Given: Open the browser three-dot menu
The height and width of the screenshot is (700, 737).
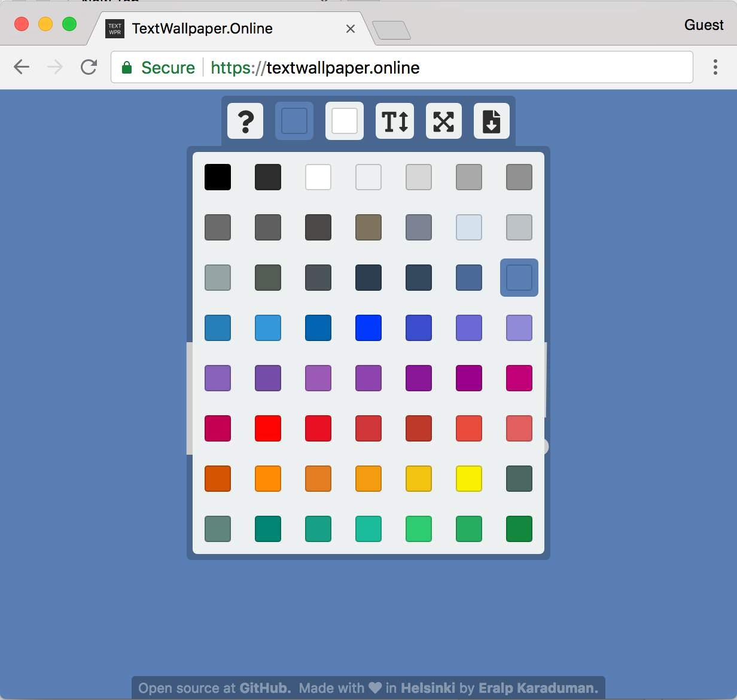Looking at the screenshot, I should (715, 67).
